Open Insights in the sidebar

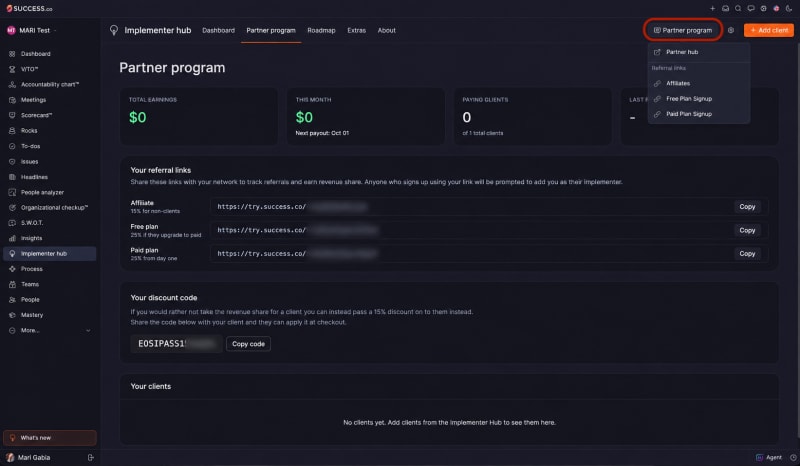[x=49, y=238]
